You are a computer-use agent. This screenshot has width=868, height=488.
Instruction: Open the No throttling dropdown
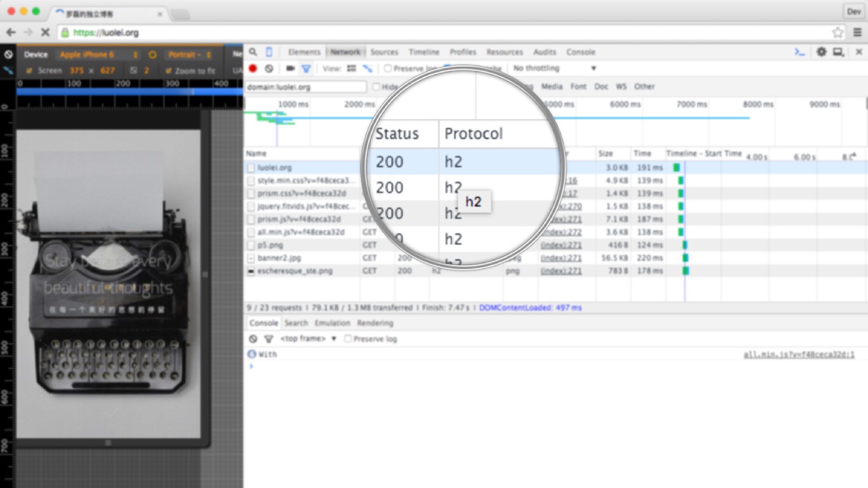point(554,68)
